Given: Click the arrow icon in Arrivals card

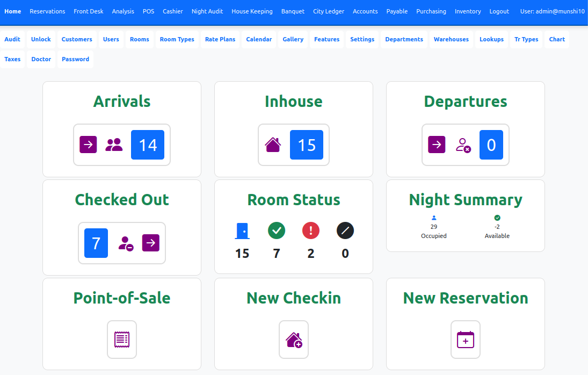Looking at the screenshot, I should tap(88, 145).
